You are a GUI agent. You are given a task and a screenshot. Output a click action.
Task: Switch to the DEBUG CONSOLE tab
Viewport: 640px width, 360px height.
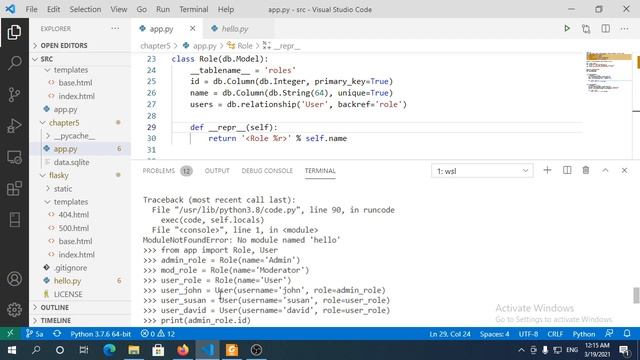267,171
